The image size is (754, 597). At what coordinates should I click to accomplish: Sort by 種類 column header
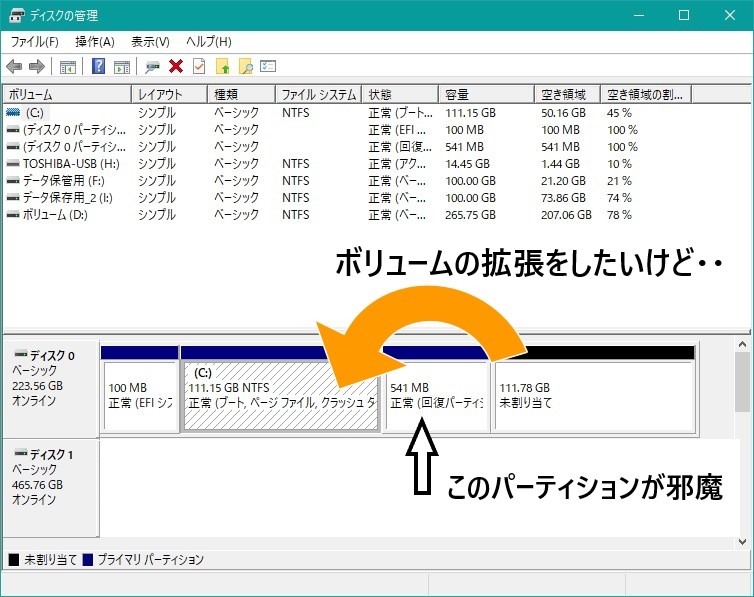[241, 94]
